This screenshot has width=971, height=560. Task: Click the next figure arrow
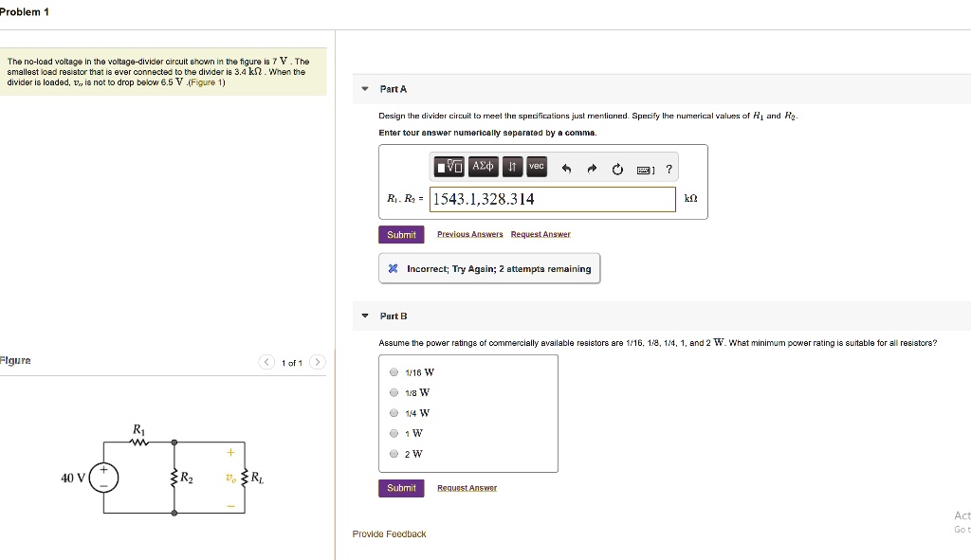318,362
